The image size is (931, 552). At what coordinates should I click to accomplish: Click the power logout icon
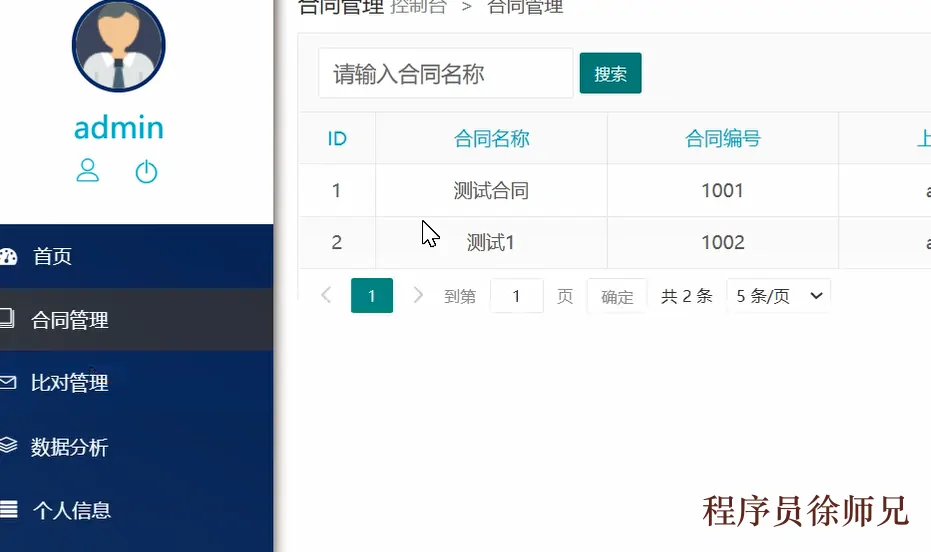(146, 172)
